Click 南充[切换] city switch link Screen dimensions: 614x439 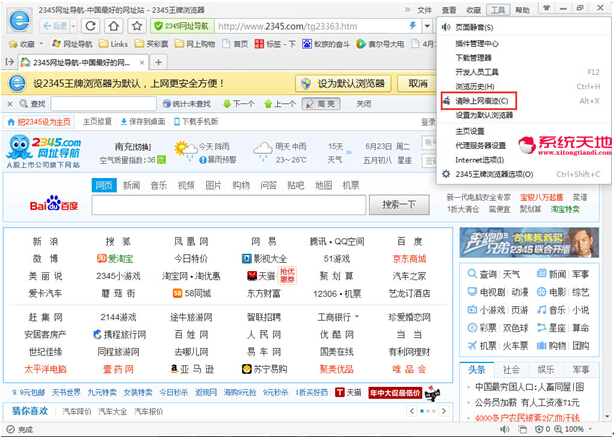click(133, 147)
